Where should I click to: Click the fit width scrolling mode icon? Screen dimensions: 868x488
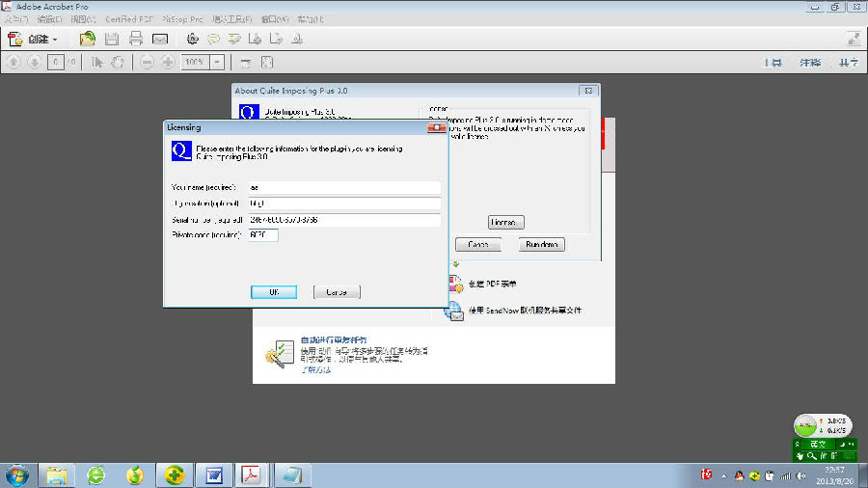coord(246,63)
